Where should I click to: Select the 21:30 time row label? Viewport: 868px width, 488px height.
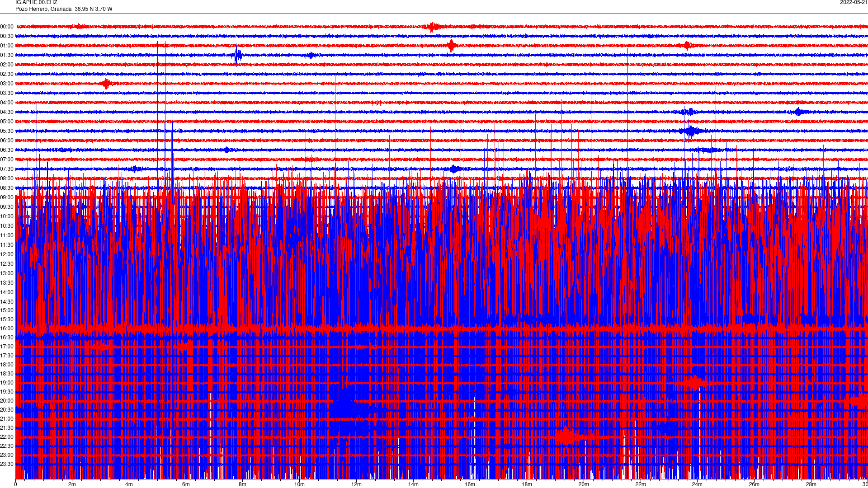coord(7,428)
